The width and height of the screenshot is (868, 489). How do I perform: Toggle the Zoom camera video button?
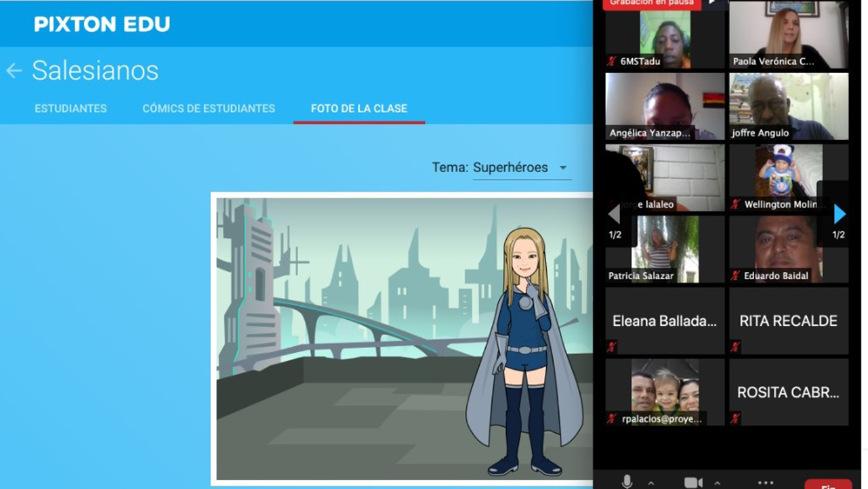(693, 482)
